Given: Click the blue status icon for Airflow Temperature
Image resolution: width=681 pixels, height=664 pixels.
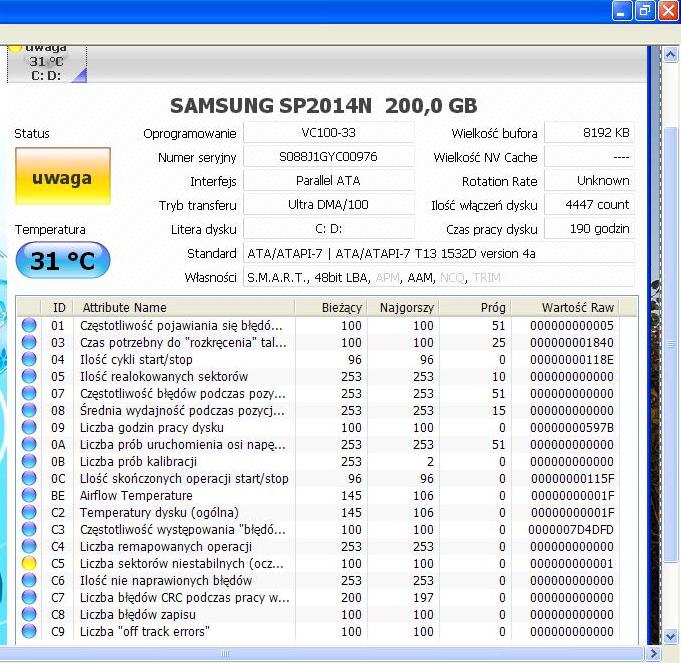Looking at the screenshot, I should click(29, 495).
